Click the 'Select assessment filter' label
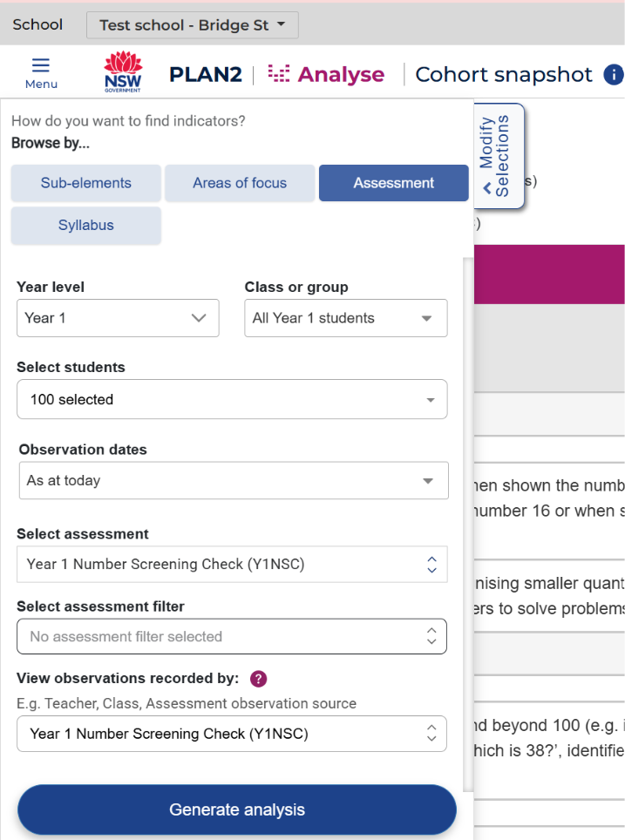The height and width of the screenshot is (840, 625). click(101, 606)
